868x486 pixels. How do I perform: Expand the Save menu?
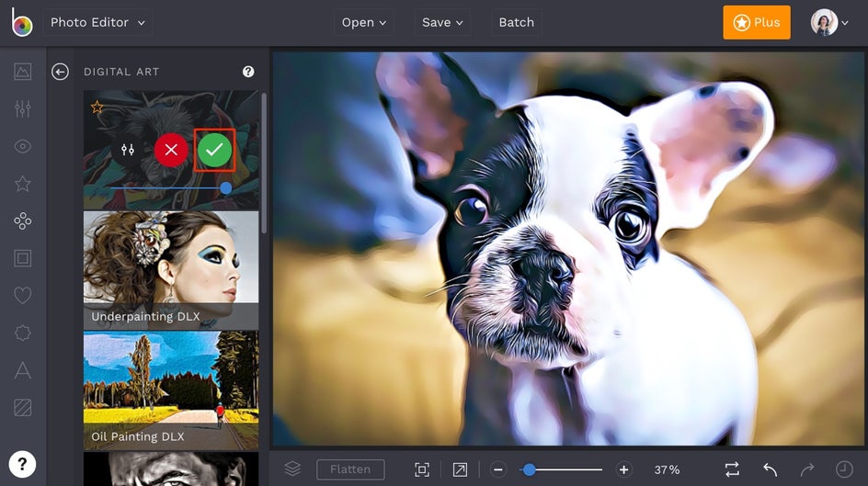click(441, 23)
